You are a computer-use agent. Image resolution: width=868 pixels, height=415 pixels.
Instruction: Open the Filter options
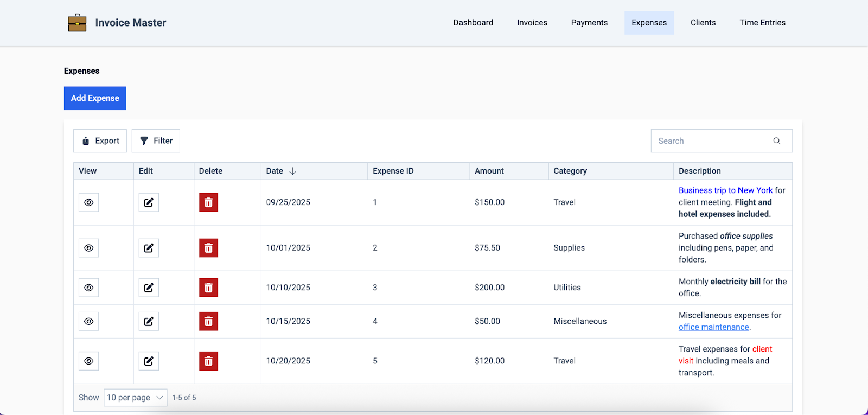pyautogui.click(x=156, y=141)
